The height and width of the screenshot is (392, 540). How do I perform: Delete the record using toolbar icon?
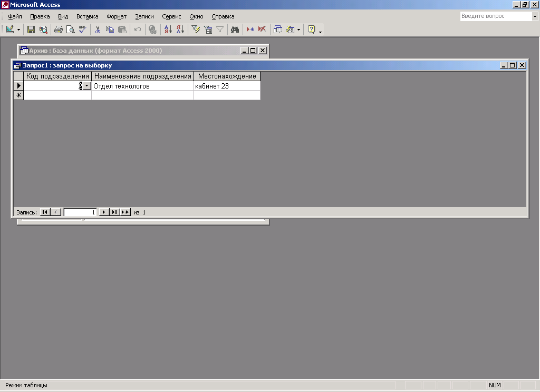(x=262, y=30)
